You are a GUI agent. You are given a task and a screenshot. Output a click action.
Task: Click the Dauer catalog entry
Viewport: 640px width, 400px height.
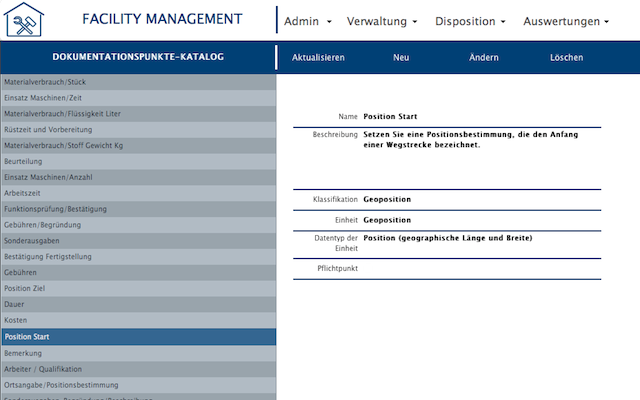tap(138, 305)
